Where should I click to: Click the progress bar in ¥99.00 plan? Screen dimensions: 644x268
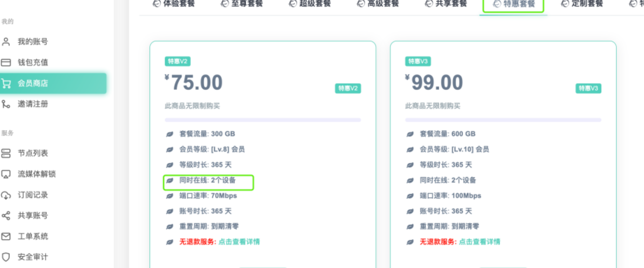pyautogui.click(x=503, y=120)
